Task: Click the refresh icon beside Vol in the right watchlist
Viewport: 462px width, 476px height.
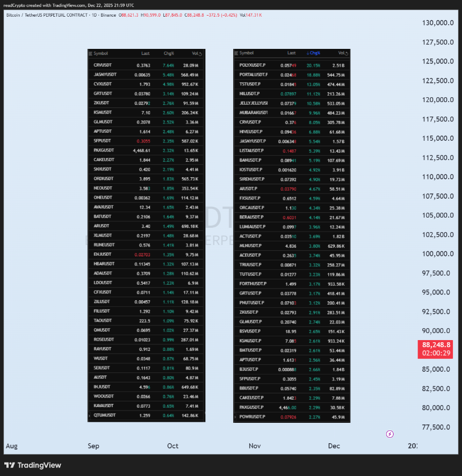Action: coord(346,53)
